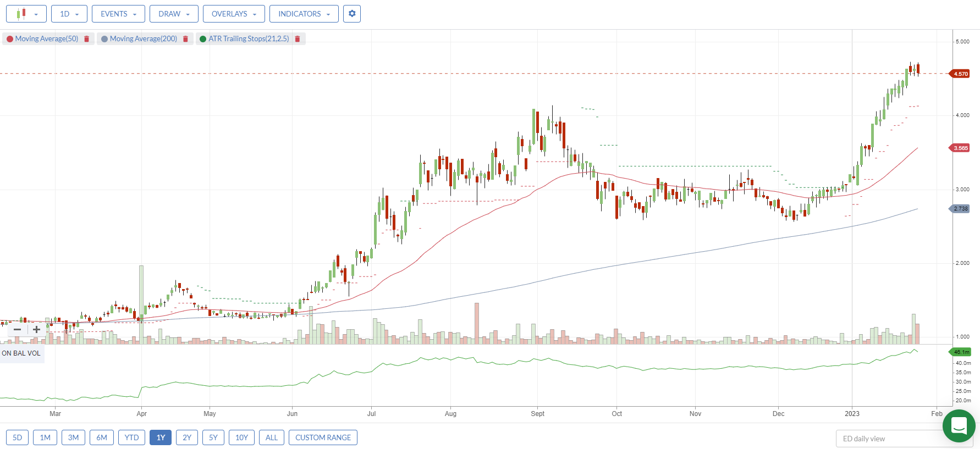Select the 5D time range

(x=18, y=437)
